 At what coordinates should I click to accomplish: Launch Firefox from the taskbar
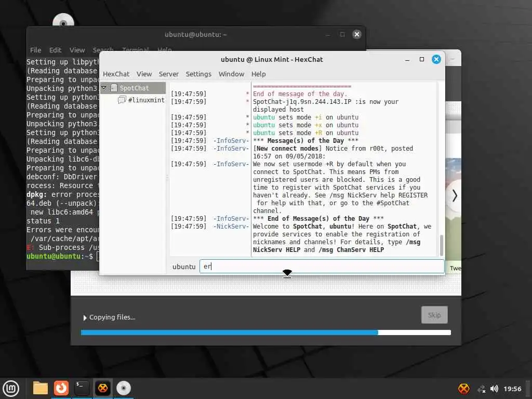click(61, 388)
